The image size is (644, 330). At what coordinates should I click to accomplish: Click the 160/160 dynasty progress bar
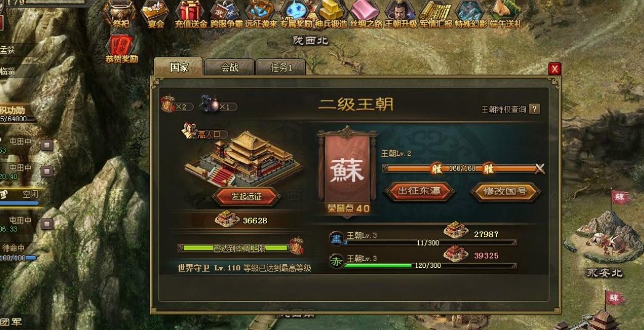(x=461, y=168)
